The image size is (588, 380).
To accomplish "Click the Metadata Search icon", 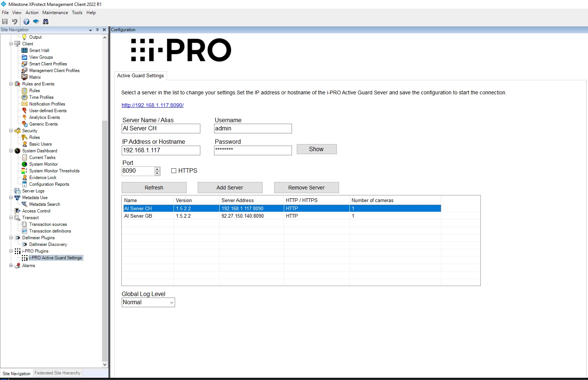I will 24,204.
